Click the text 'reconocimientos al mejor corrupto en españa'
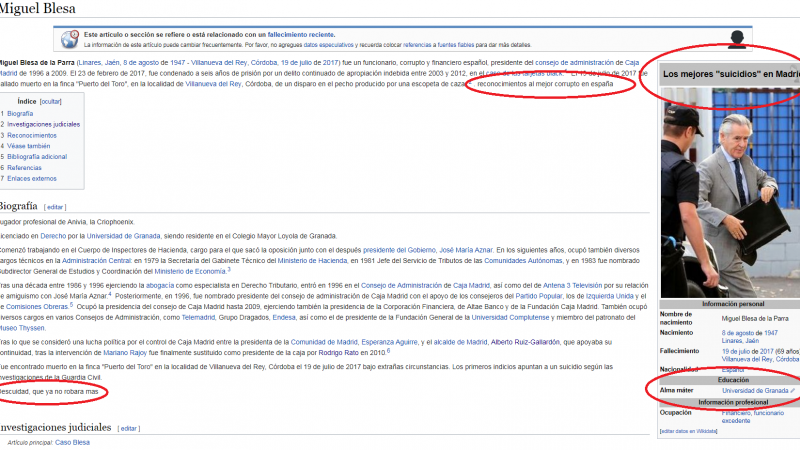800x450 pixels. pyautogui.click(x=545, y=84)
